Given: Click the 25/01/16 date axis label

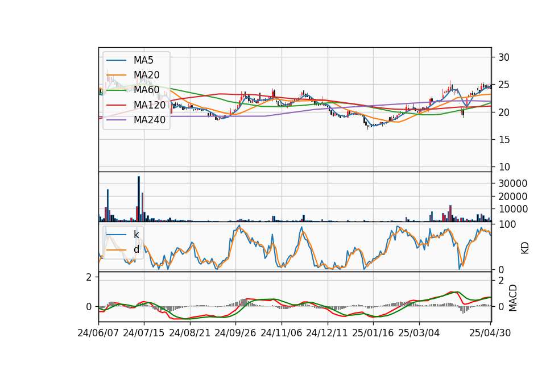Looking at the screenshot, I should point(373,333).
